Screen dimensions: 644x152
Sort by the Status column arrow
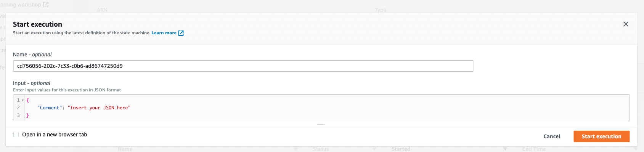tap(374, 149)
